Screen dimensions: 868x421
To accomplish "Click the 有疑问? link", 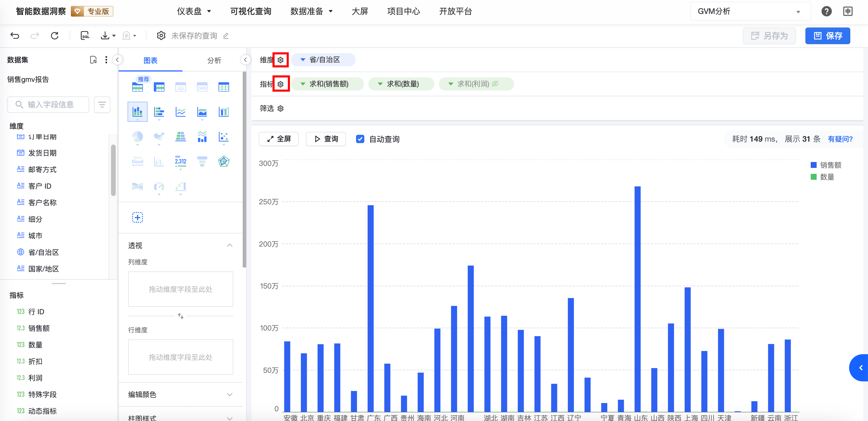I will tap(840, 139).
